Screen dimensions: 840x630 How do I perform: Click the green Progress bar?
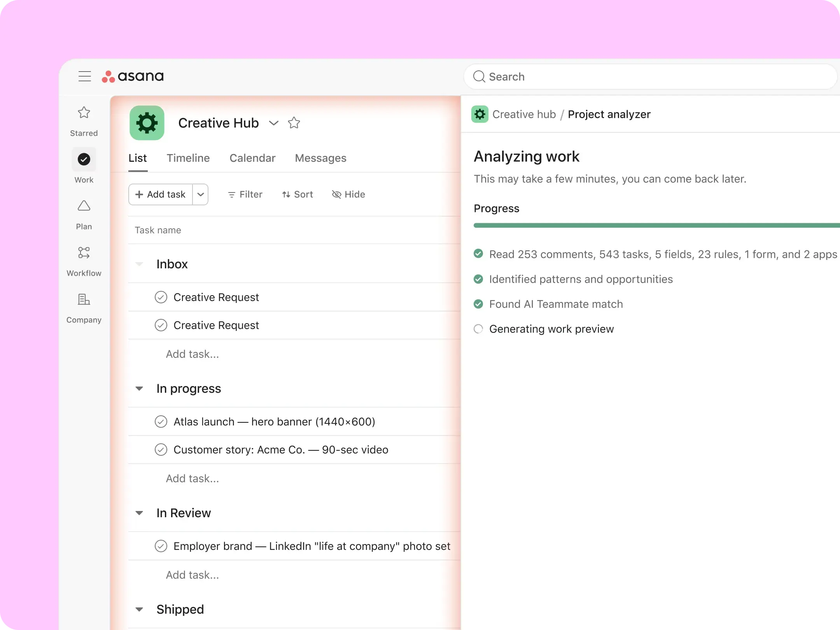coord(657,226)
